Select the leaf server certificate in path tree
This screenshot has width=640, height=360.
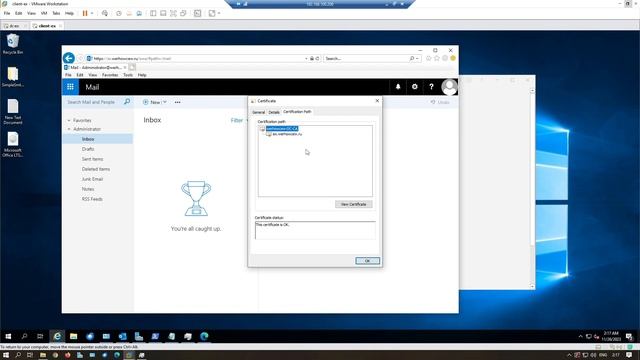point(287,134)
